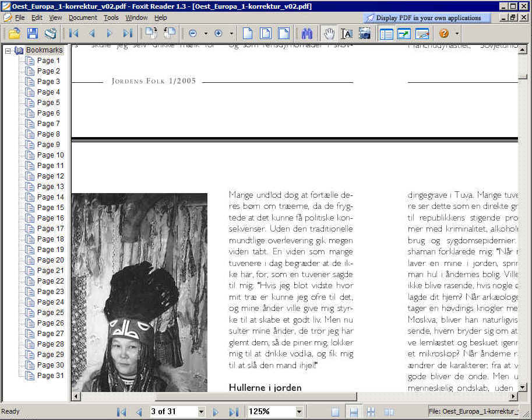Toggle the bookmarks navigation panel icon
The width and height of the screenshot is (532, 420).
[386, 33]
